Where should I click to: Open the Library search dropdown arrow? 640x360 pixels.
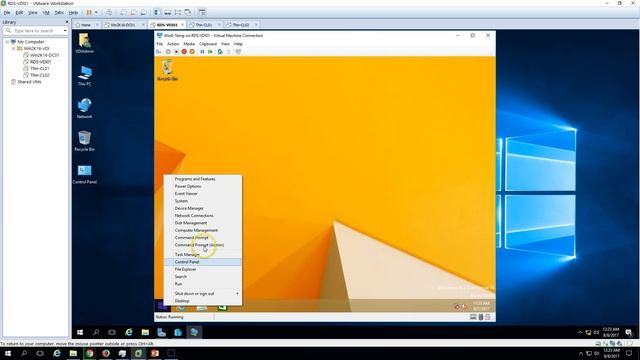click(65, 31)
